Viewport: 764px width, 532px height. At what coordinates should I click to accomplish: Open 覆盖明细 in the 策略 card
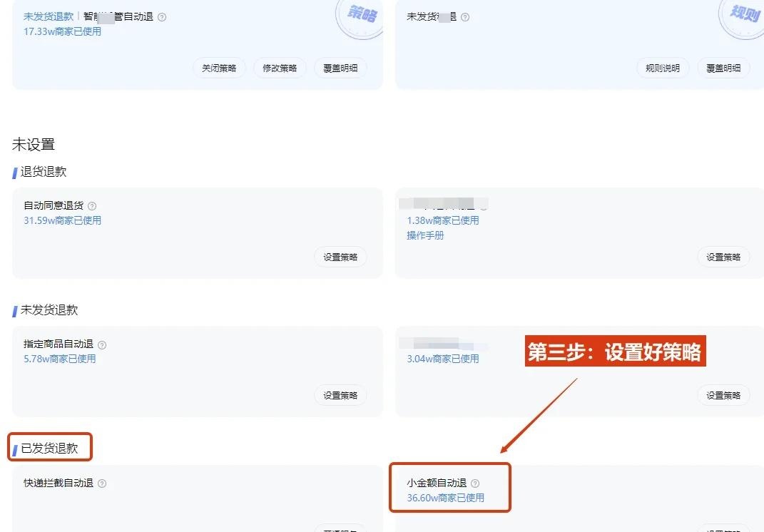click(340, 68)
